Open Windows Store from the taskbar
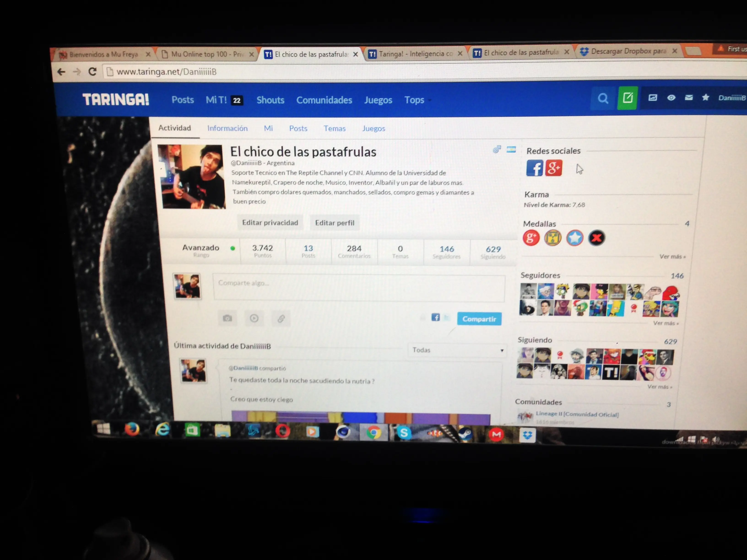The height and width of the screenshot is (560, 747). coord(192,430)
